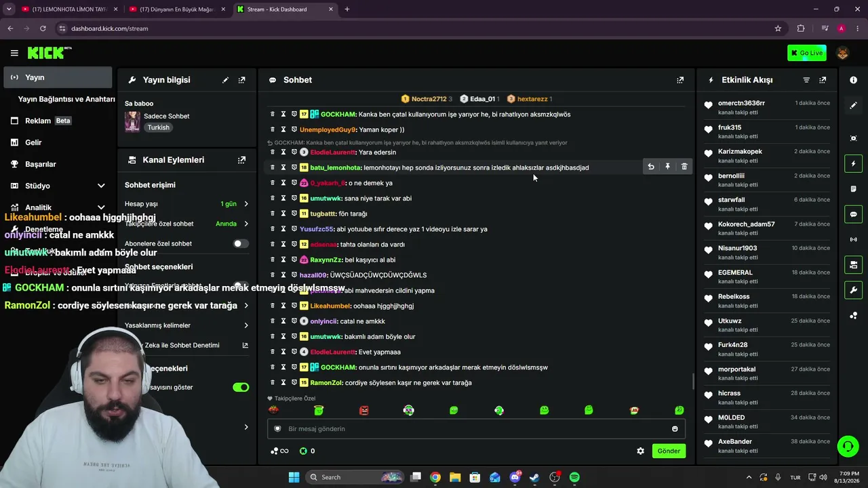This screenshot has width=868, height=488.
Task: Open chat settings gear icon
Action: (640, 451)
